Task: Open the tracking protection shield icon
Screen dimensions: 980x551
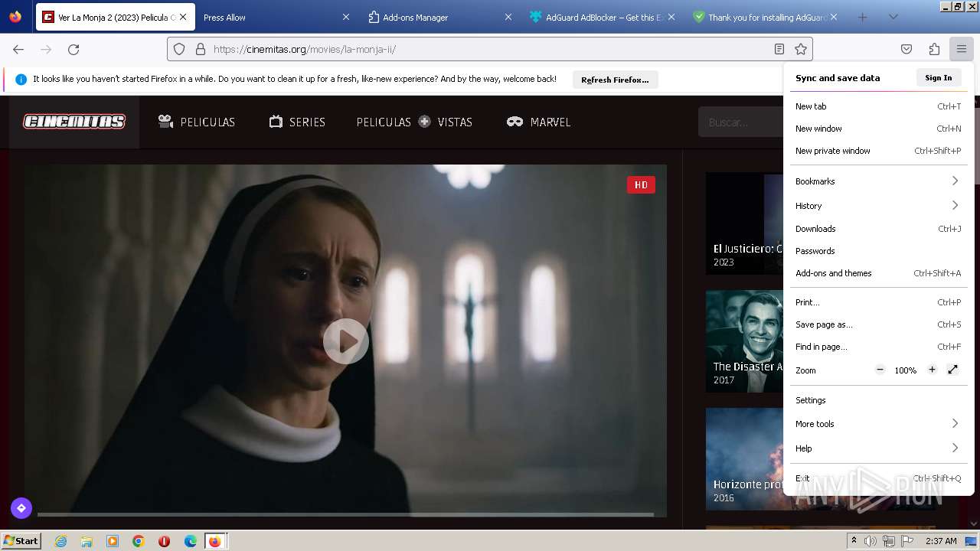Action: point(179,49)
